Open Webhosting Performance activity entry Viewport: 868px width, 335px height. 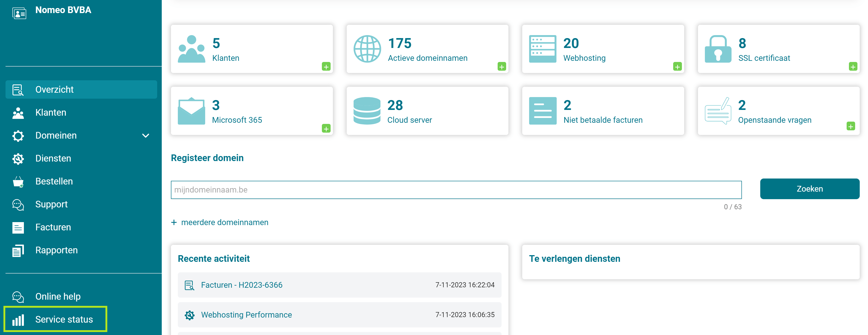pyautogui.click(x=339, y=315)
